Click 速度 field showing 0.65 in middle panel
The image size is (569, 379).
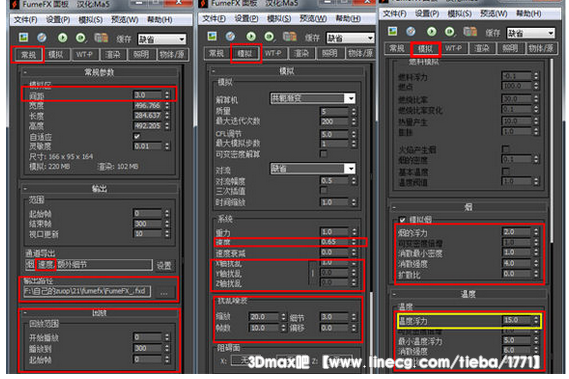pyautogui.click(x=334, y=242)
